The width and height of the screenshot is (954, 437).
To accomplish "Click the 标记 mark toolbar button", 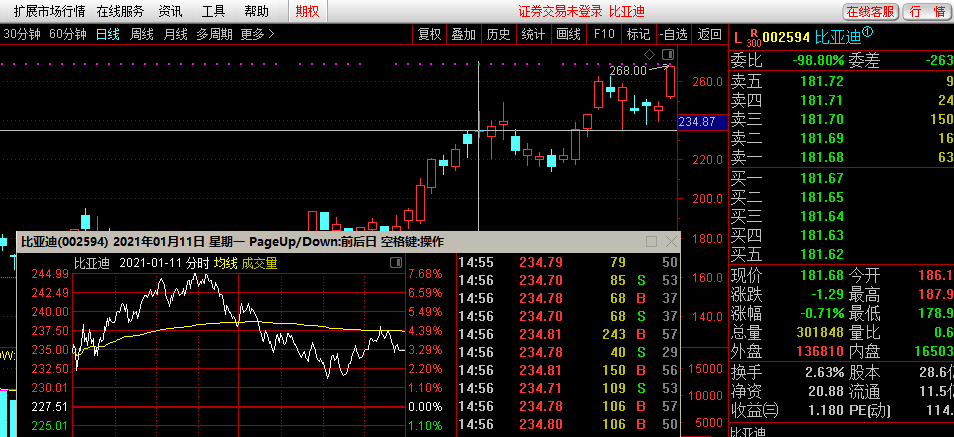I will [638, 34].
